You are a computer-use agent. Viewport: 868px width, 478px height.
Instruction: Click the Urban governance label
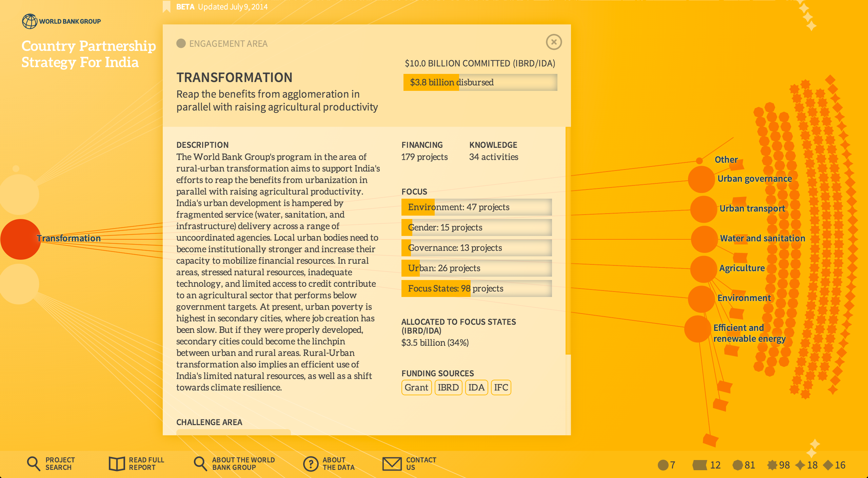pyautogui.click(x=755, y=179)
